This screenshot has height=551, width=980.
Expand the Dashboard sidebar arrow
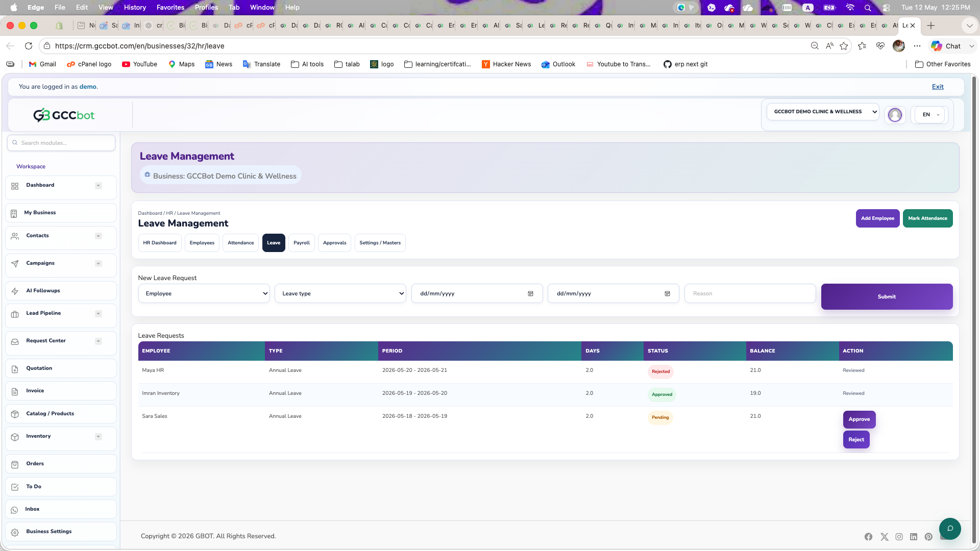(99, 186)
